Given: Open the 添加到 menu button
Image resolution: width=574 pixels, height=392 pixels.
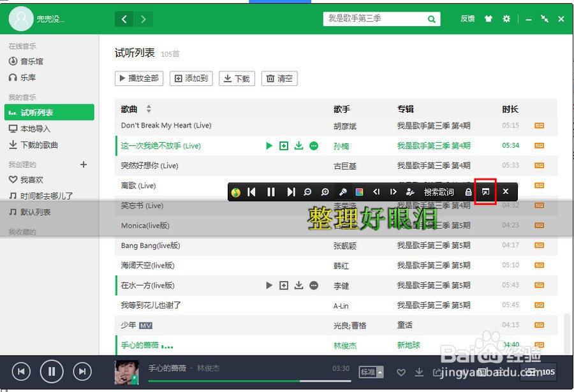Looking at the screenshot, I should tap(191, 78).
